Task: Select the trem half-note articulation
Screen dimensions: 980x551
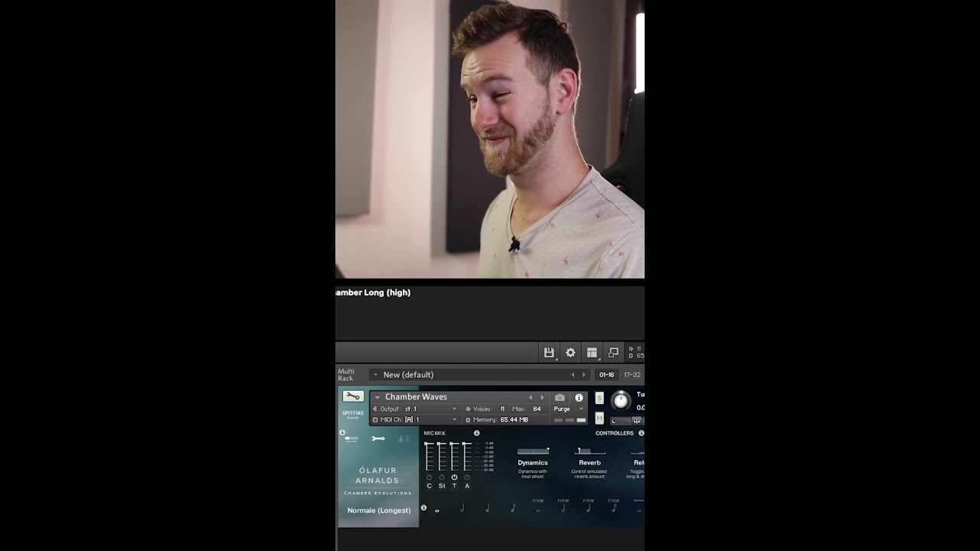Action: tap(563, 506)
